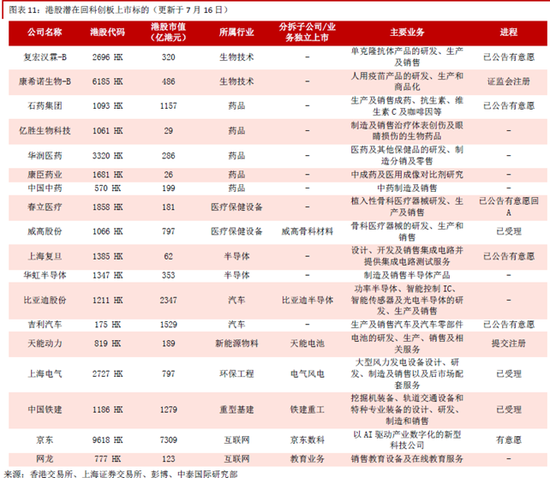Click market value 2347 for 比亚迪股份
The image size is (550, 478).
[168, 300]
